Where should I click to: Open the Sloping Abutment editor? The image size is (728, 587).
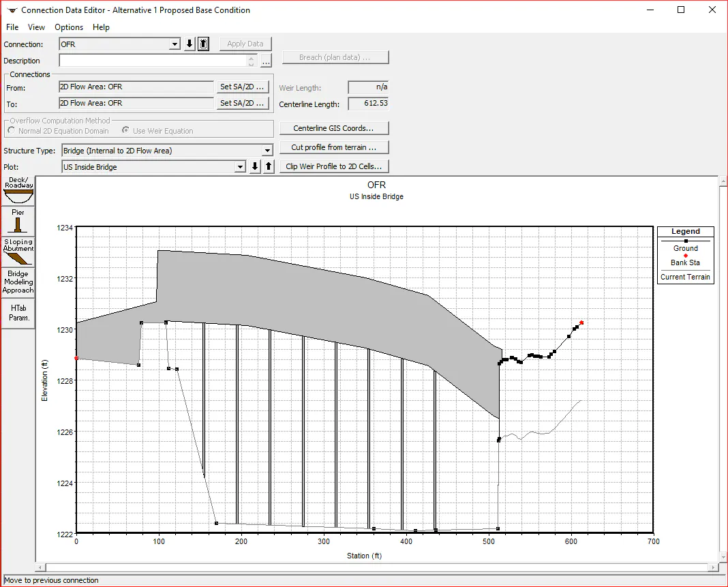(x=18, y=252)
